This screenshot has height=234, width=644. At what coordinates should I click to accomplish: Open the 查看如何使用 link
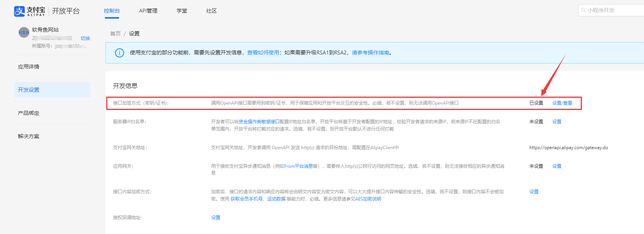pyautogui.click(x=263, y=53)
